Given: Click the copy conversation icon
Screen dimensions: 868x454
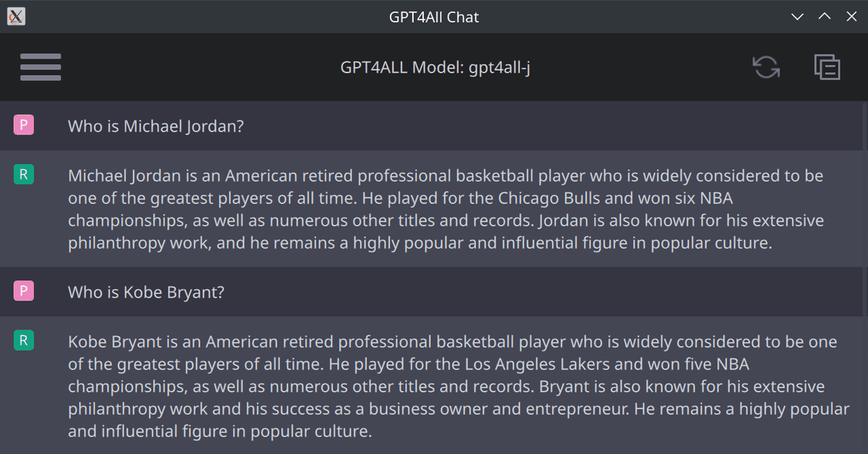Looking at the screenshot, I should pos(827,67).
